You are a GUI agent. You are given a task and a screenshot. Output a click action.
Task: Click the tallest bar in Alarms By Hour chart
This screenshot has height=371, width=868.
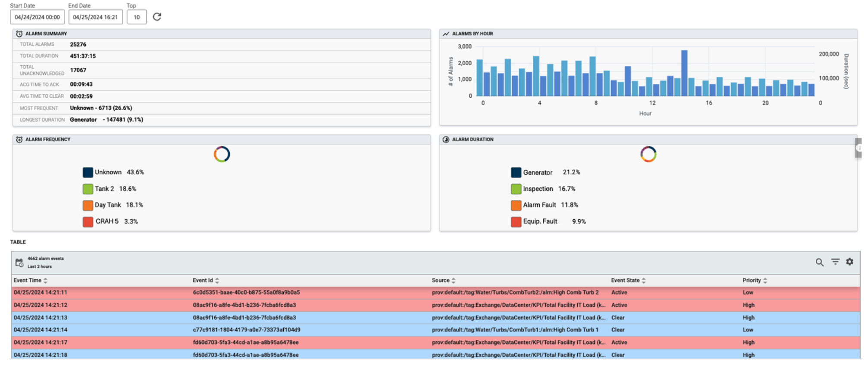[x=684, y=73]
